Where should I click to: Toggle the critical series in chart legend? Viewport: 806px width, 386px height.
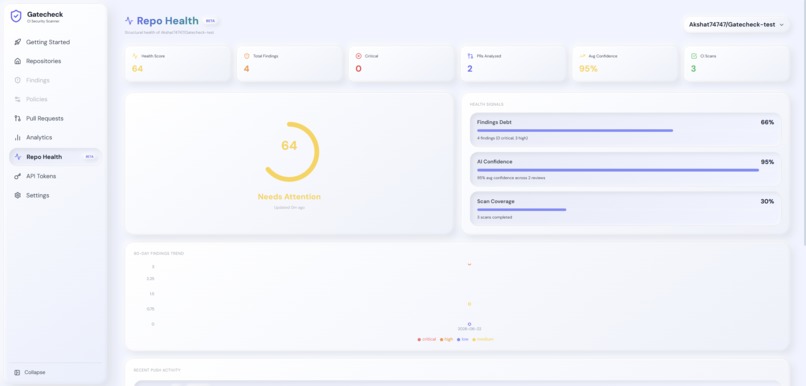coord(427,339)
